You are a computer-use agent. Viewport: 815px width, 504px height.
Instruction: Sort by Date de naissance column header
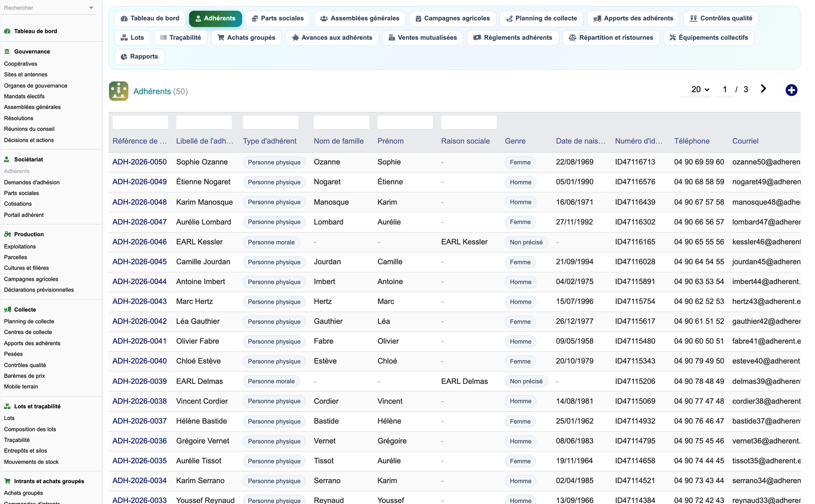click(x=580, y=141)
